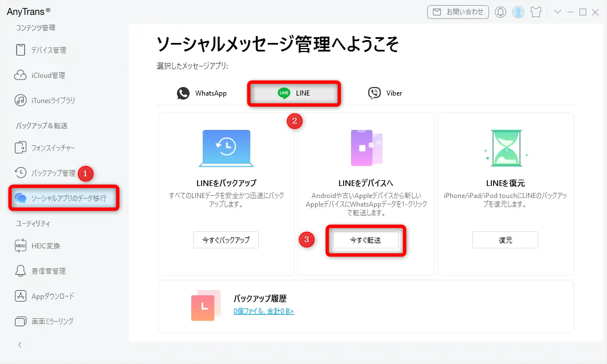607x364 pixels.
Task: Click the Viber logo icon
Action: pos(375,93)
